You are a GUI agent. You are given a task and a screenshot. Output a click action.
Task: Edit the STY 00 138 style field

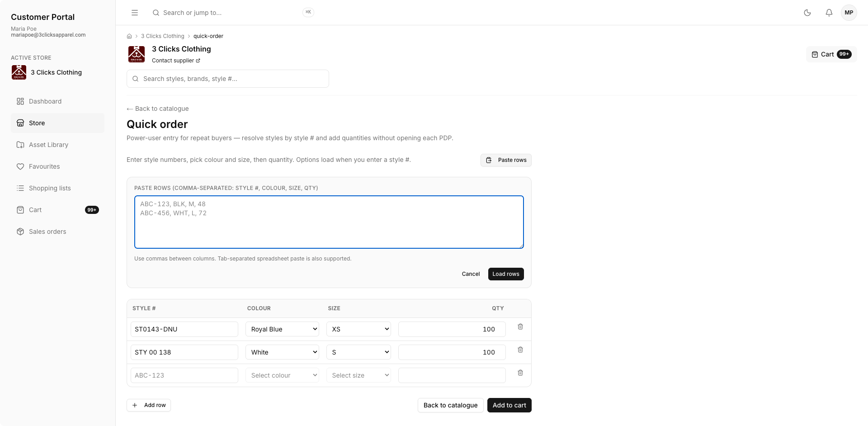[184, 352]
